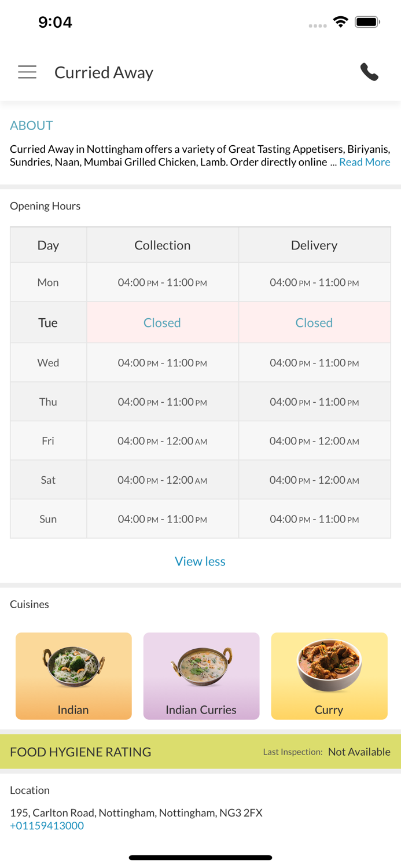Viewport: 401px width, 868px height.
Task: Tap the Carlton Road address text
Action: [136, 812]
